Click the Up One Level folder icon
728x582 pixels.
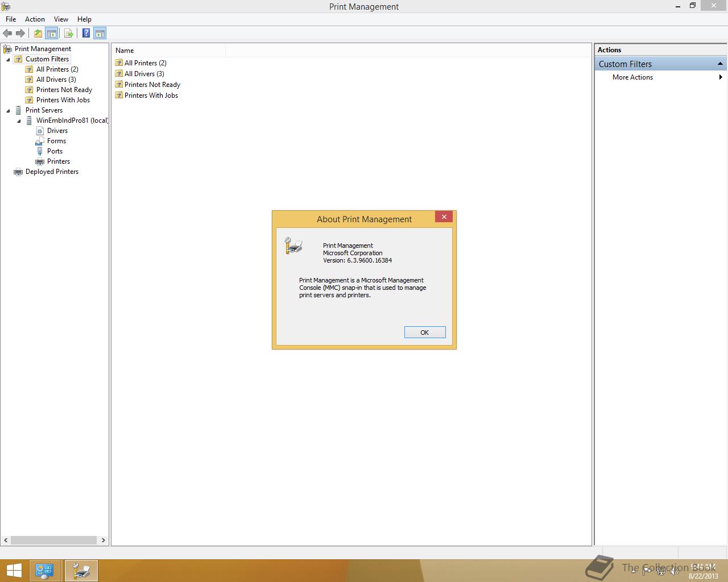[38, 33]
